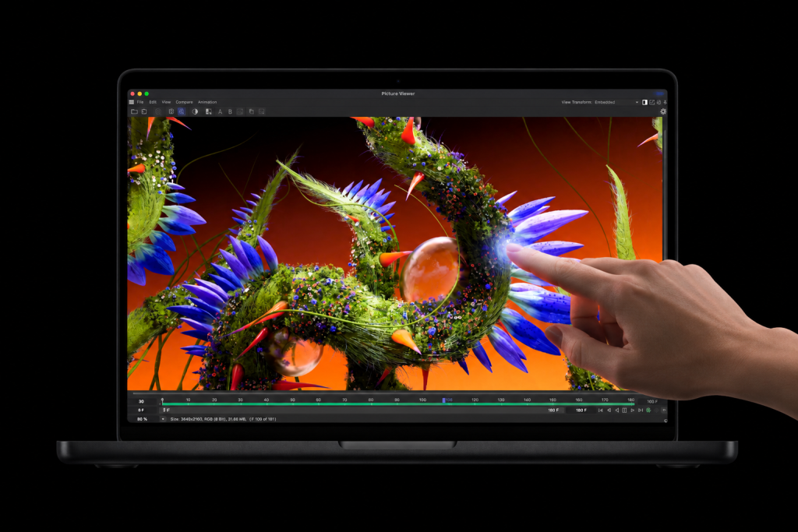Image resolution: width=798 pixels, height=532 pixels.
Task: Click the last icon in the left toolbar
Action: tap(262, 111)
